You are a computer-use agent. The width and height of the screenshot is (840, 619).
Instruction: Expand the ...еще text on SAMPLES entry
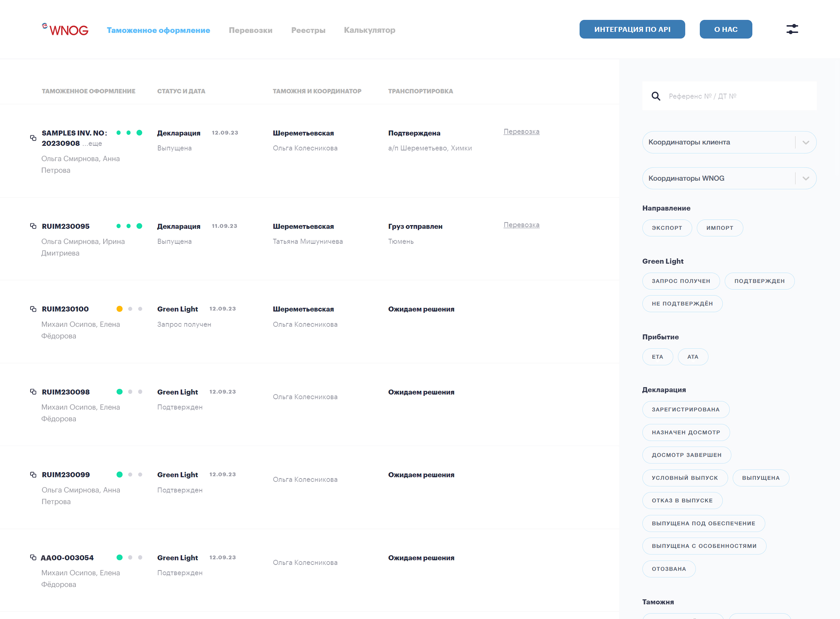(x=92, y=143)
